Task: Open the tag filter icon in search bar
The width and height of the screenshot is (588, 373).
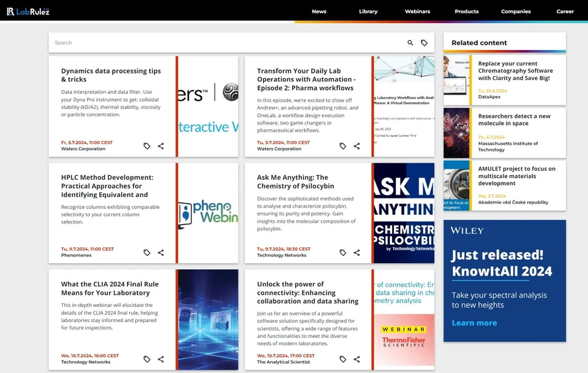Action: click(x=424, y=43)
